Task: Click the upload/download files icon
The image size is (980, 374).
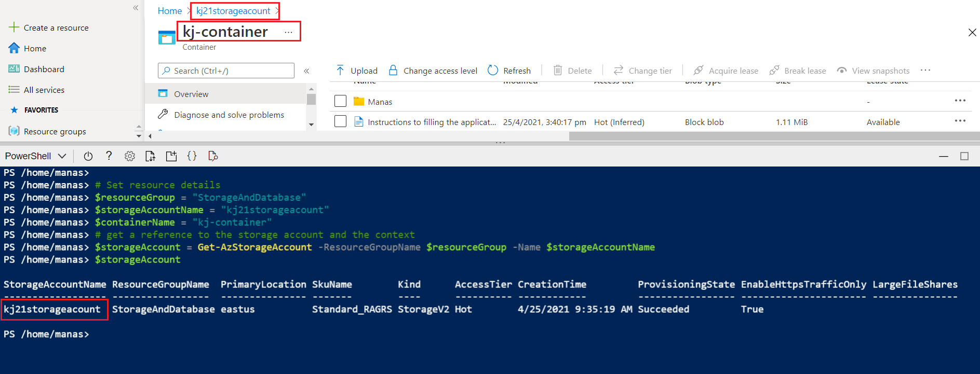Action: (151, 156)
